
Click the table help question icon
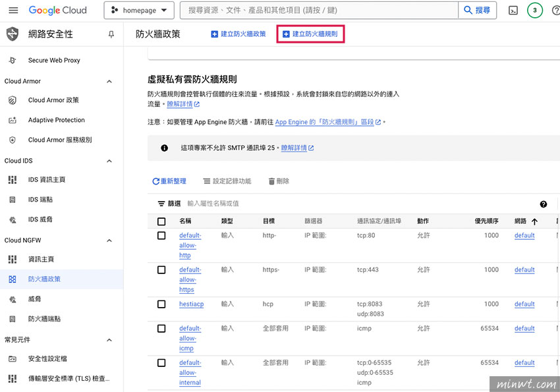point(544,204)
